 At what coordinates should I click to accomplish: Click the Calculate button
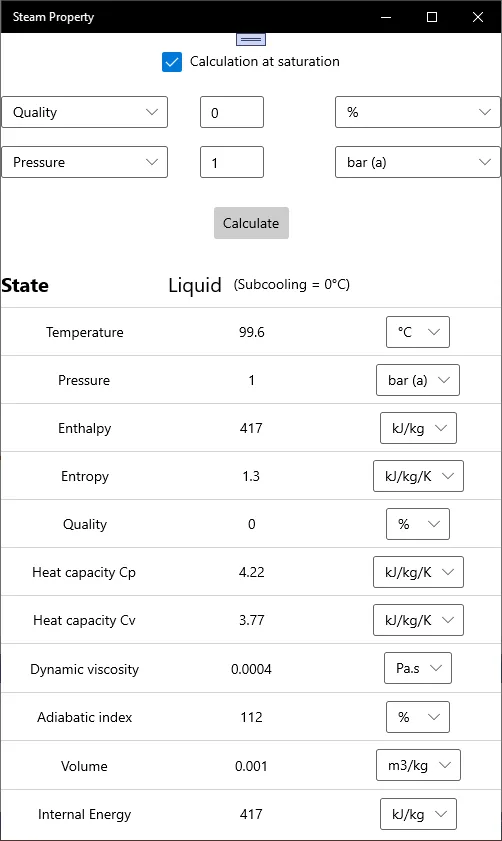[251, 223]
